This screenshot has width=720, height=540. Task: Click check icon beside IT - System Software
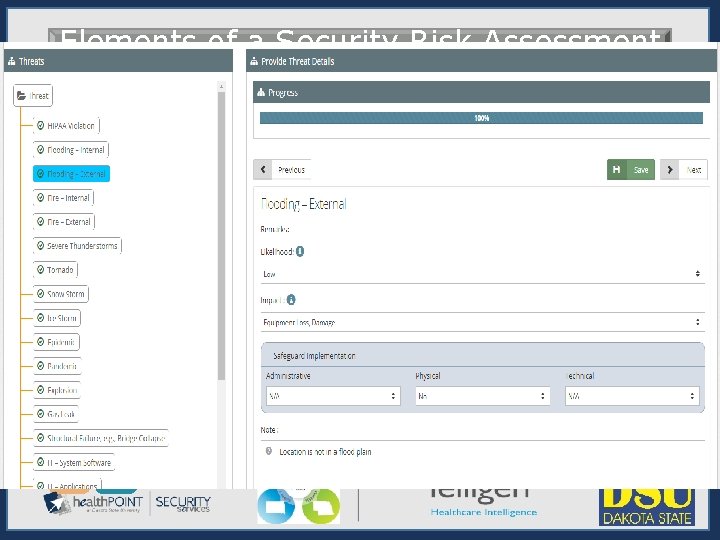[x=40, y=462]
